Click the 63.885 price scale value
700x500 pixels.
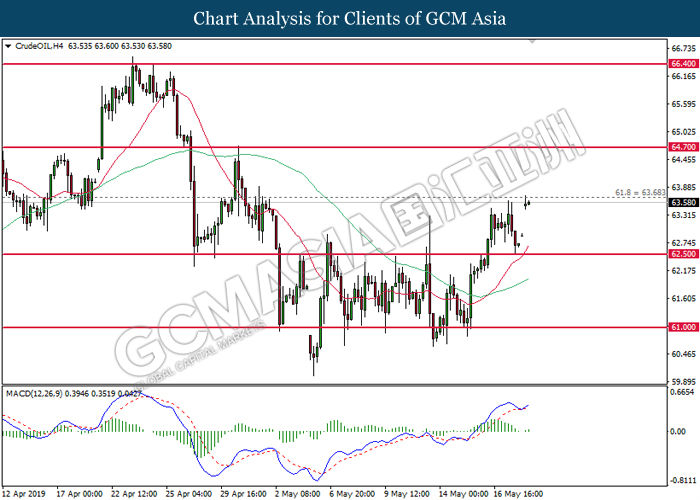pyautogui.click(x=683, y=188)
